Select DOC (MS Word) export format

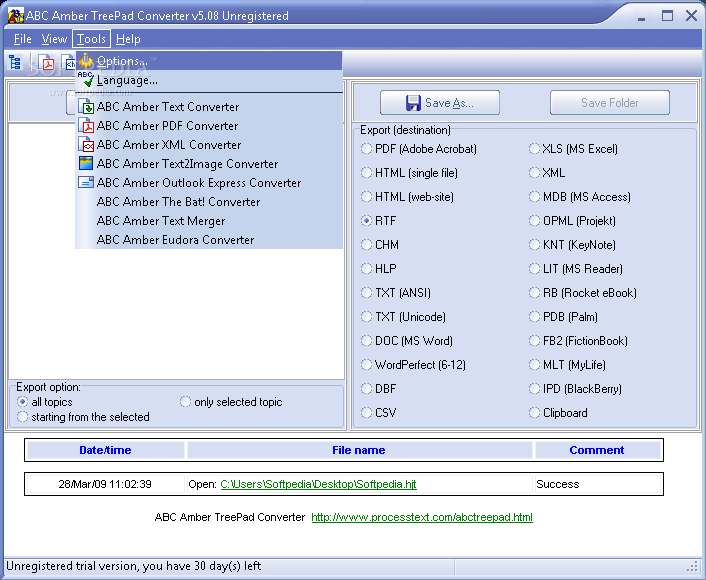click(x=407, y=340)
